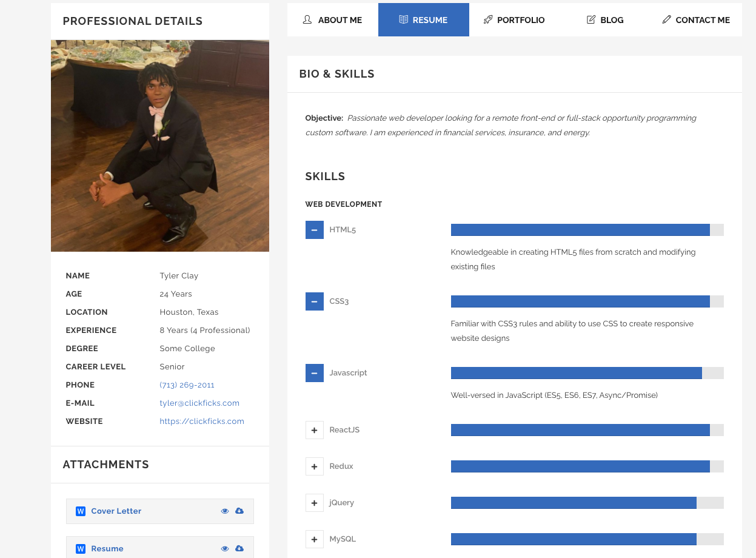Screen dimensions: 756x558
Task: Expand the ReactJS skill description
Action: tap(314, 429)
